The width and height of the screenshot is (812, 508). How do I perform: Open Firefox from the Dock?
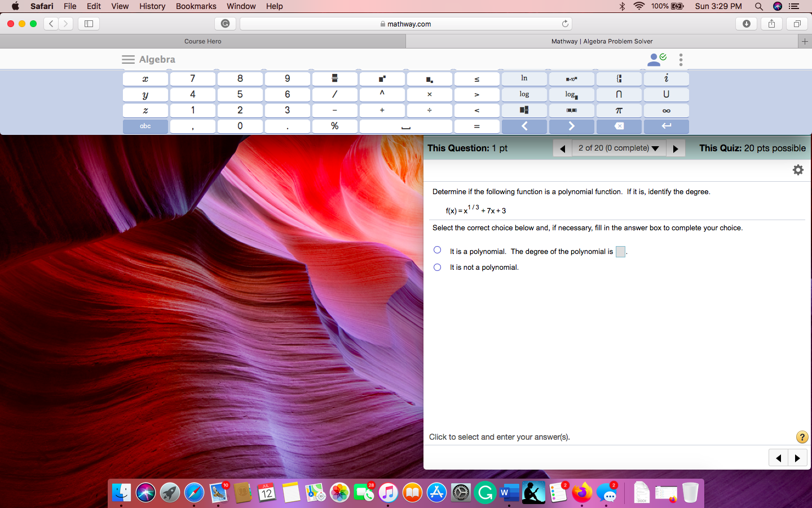click(582, 493)
